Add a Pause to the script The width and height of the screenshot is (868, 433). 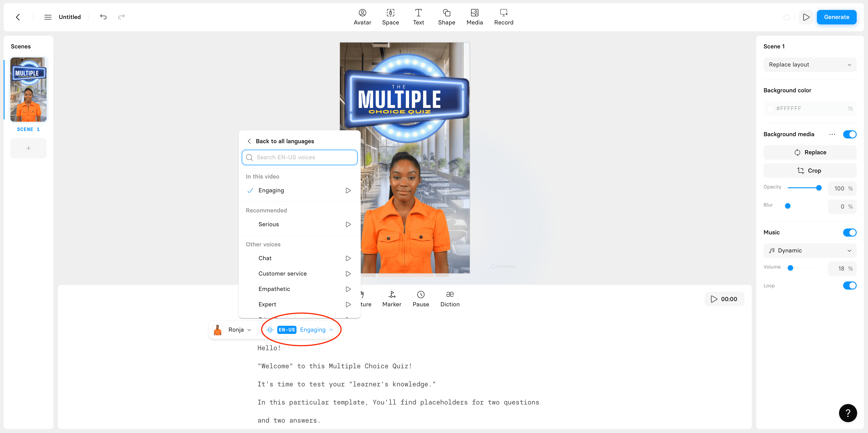click(420, 299)
